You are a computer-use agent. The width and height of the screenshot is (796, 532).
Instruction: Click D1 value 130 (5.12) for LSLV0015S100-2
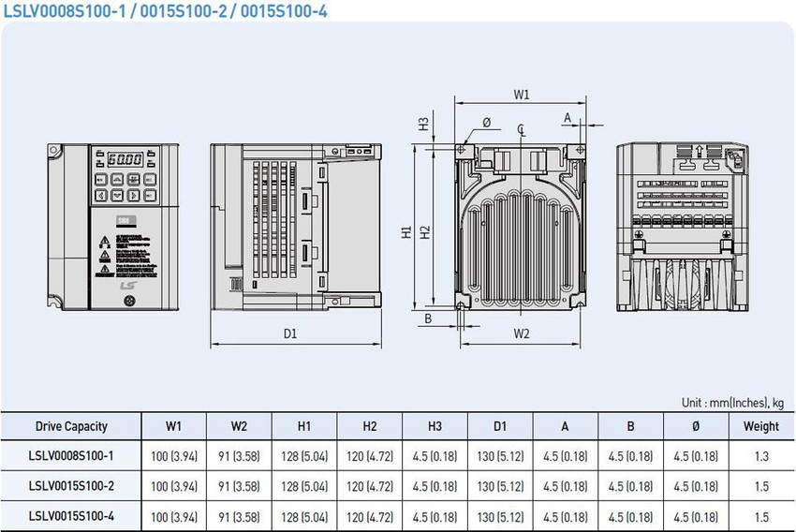[500, 487]
